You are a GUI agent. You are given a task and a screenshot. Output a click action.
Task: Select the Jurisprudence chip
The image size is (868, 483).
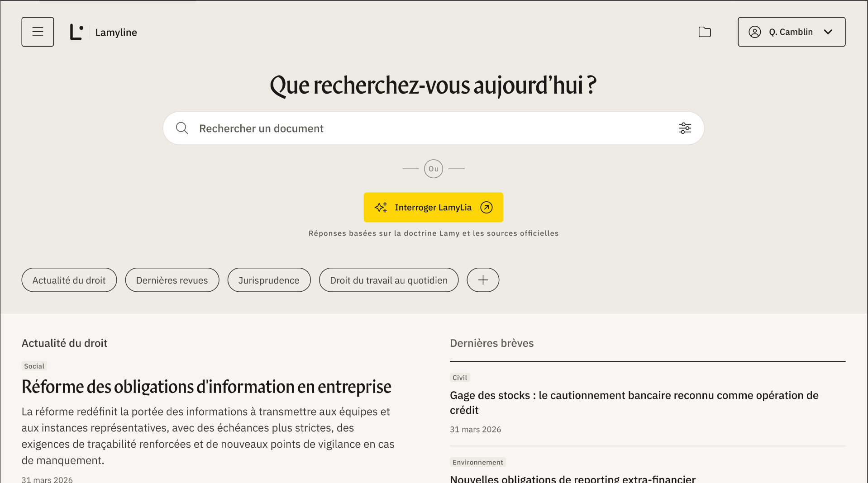269,280
